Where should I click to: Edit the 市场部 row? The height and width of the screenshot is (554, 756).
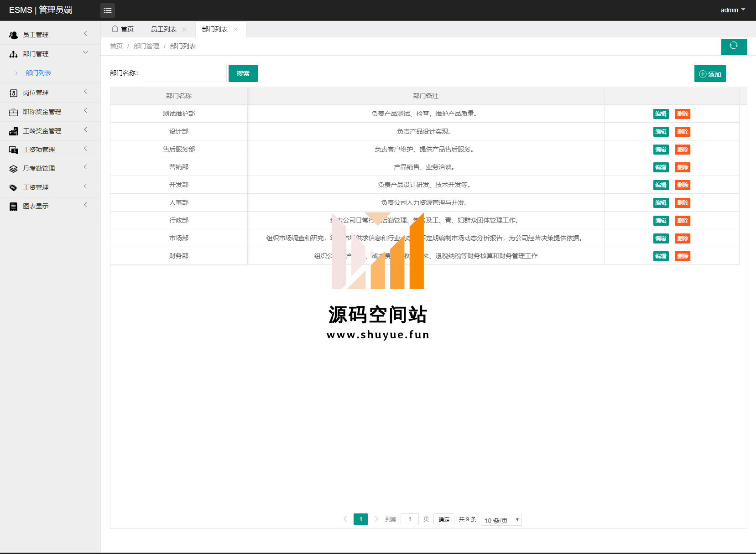[661, 238]
